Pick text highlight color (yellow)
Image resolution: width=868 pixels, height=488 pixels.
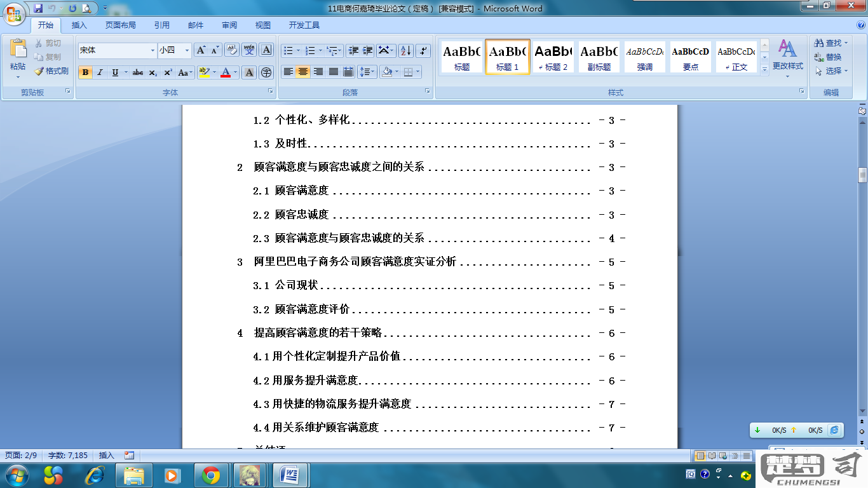(203, 72)
